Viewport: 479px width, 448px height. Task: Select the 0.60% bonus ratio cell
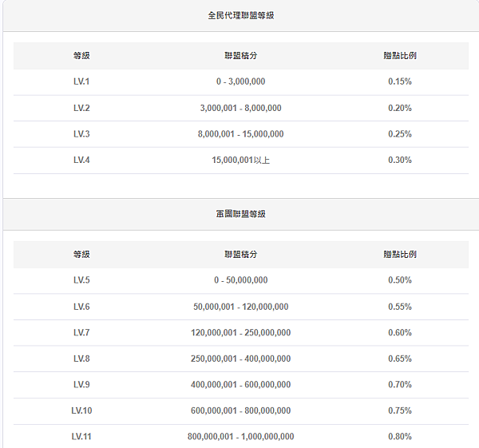(399, 332)
